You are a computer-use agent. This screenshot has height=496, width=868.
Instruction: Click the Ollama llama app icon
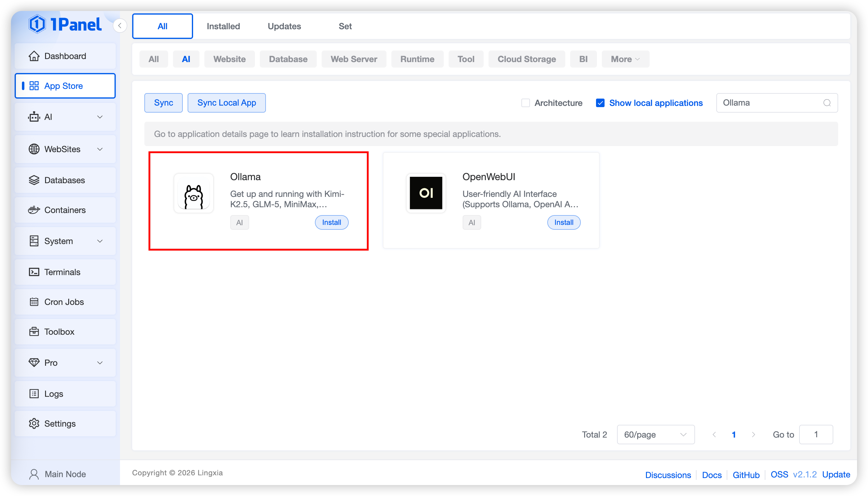point(193,193)
